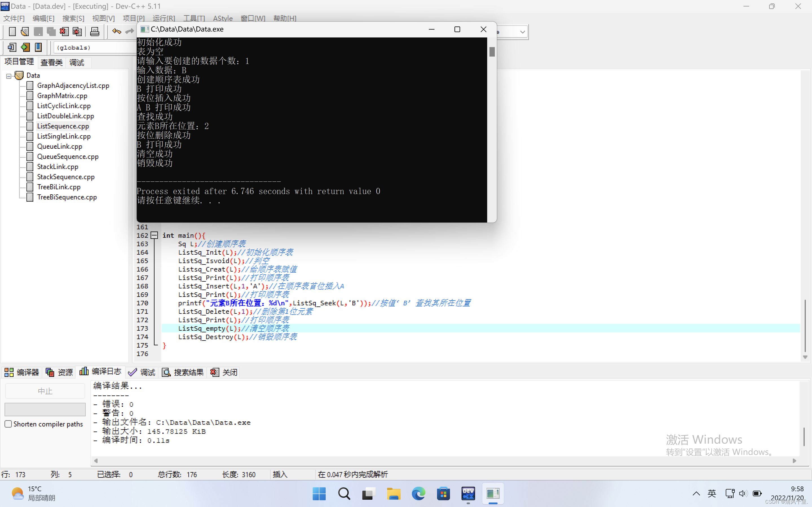
Task: Click the Print toolbar icon
Action: pyautogui.click(x=95, y=32)
